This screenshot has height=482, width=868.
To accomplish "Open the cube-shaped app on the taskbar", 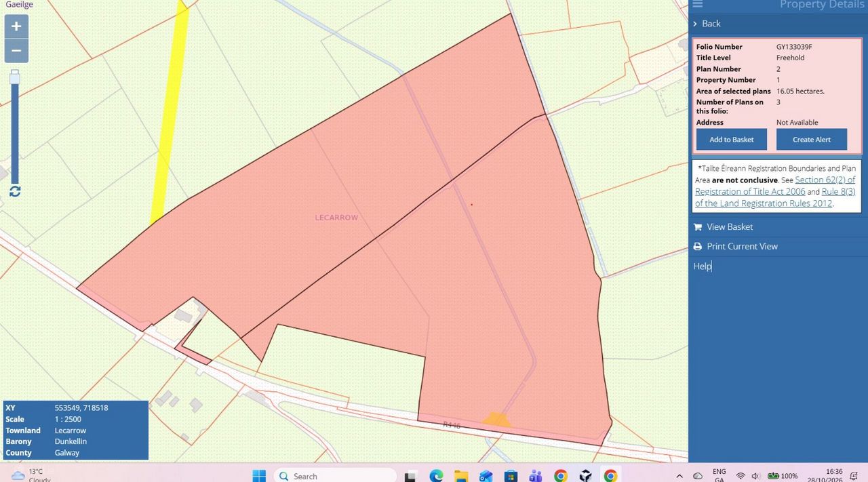I will 585,476.
